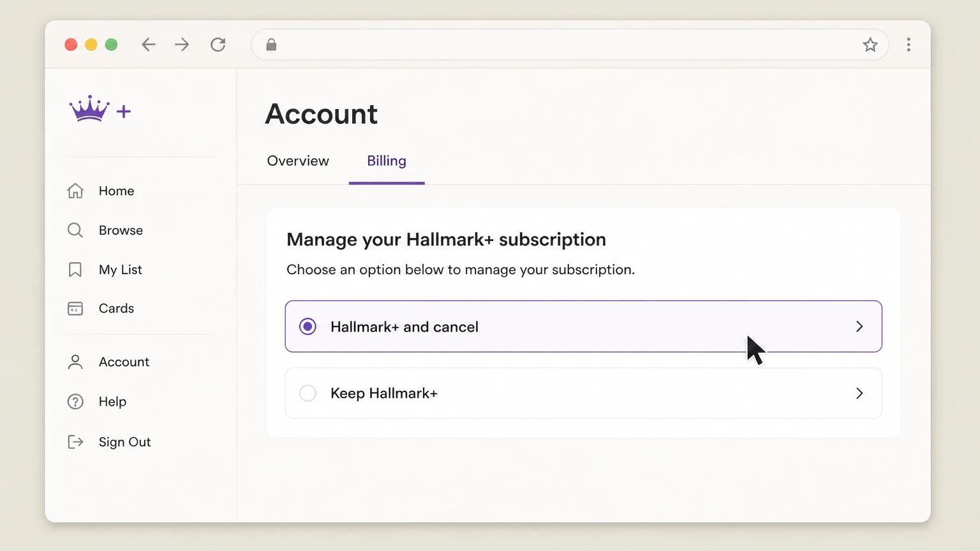Open chevron on Hallmark+ and cancel row

[859, 327]
